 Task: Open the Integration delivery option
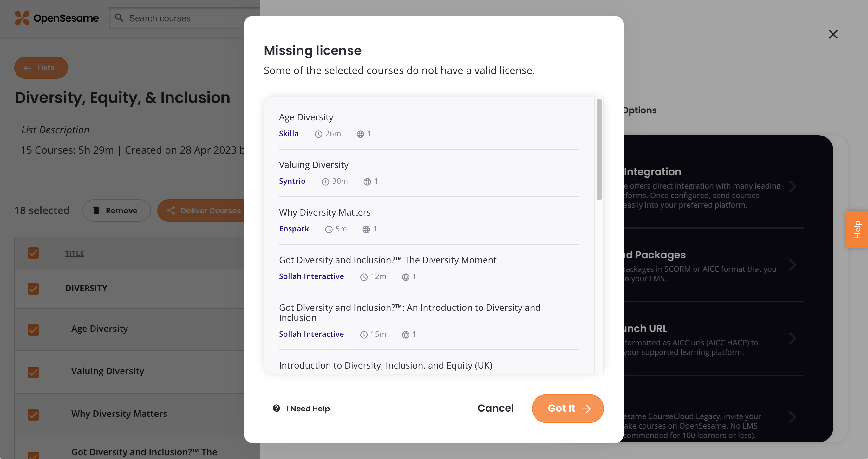[714, 188]
